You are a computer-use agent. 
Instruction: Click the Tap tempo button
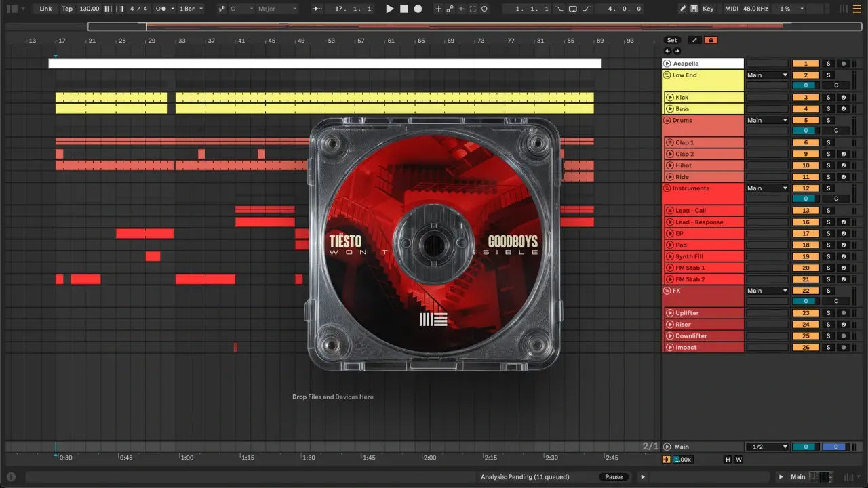pyautogui.click(x=67, y=9)
